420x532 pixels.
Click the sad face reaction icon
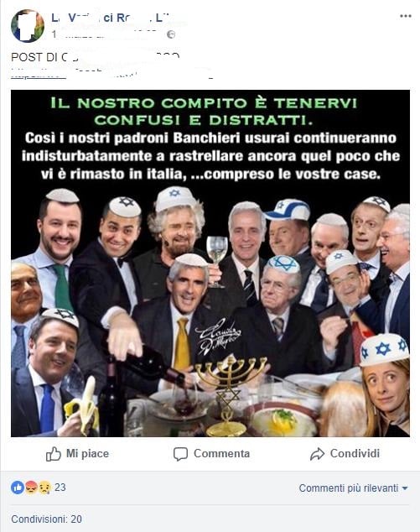click(44, 488)
